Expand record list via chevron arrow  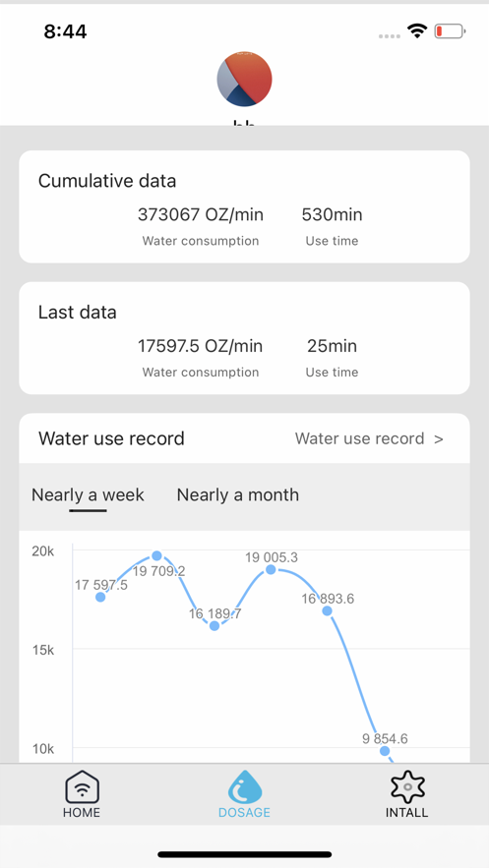tap(438, 439)
